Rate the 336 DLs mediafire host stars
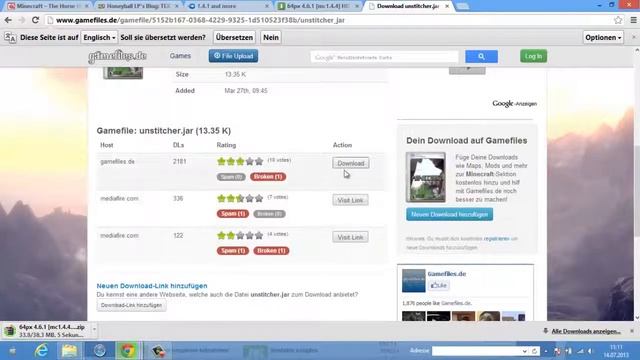The width and height of the screenshot is (640, 360). 240,199
